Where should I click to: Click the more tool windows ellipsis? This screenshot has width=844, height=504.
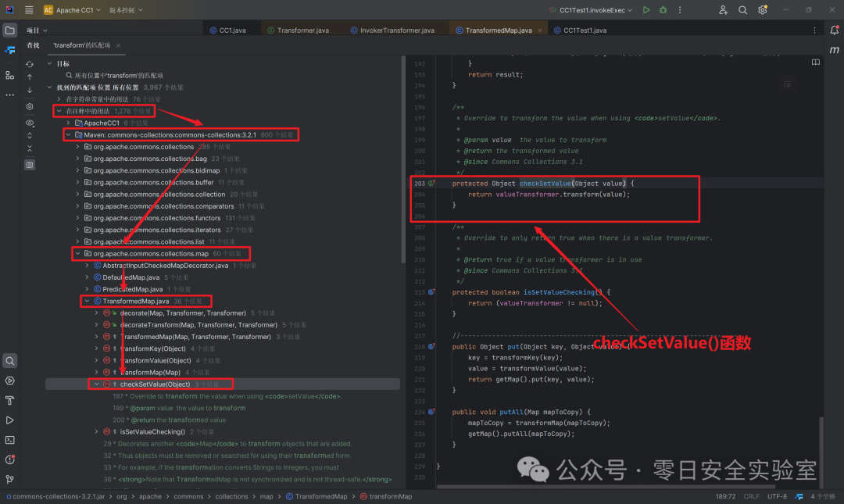(9, 95)
